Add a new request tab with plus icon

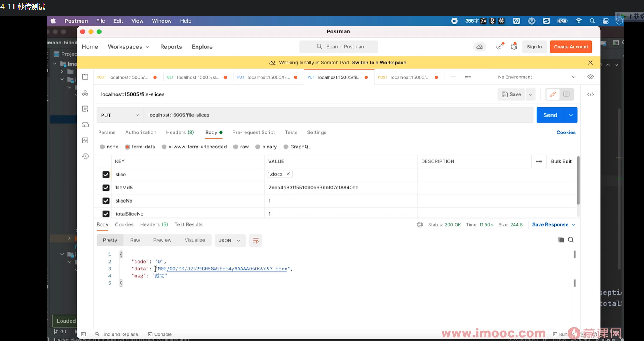453,77
